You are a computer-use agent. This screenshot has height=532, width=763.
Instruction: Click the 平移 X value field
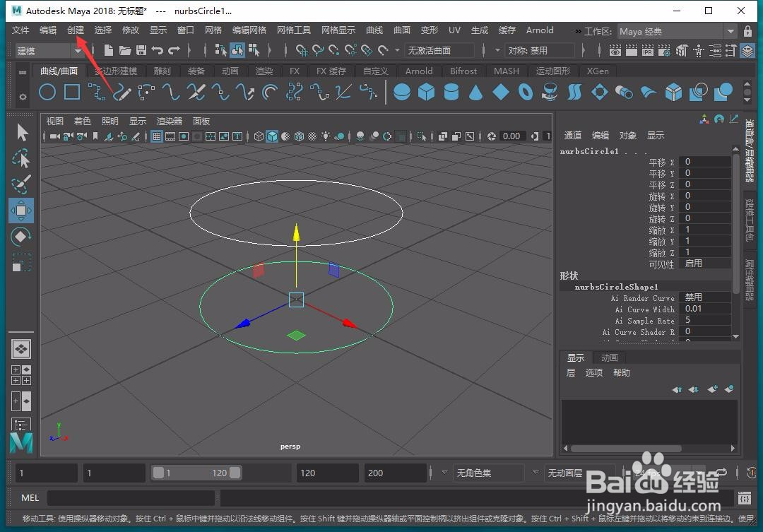706,162
